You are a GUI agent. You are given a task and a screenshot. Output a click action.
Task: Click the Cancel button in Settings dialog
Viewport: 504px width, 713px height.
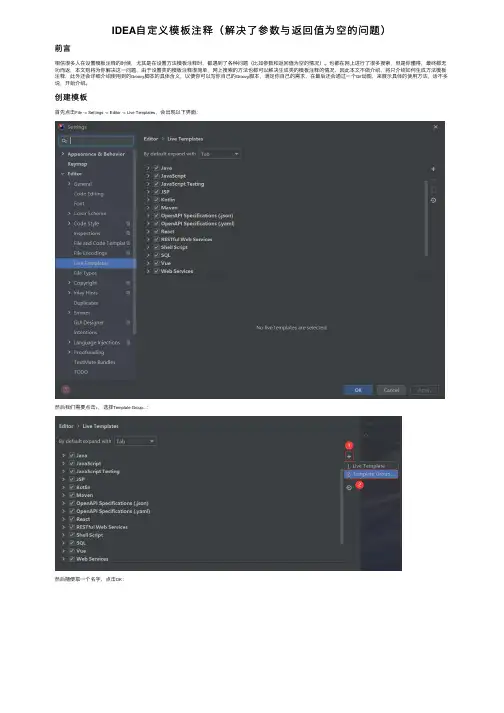point(391,390)
